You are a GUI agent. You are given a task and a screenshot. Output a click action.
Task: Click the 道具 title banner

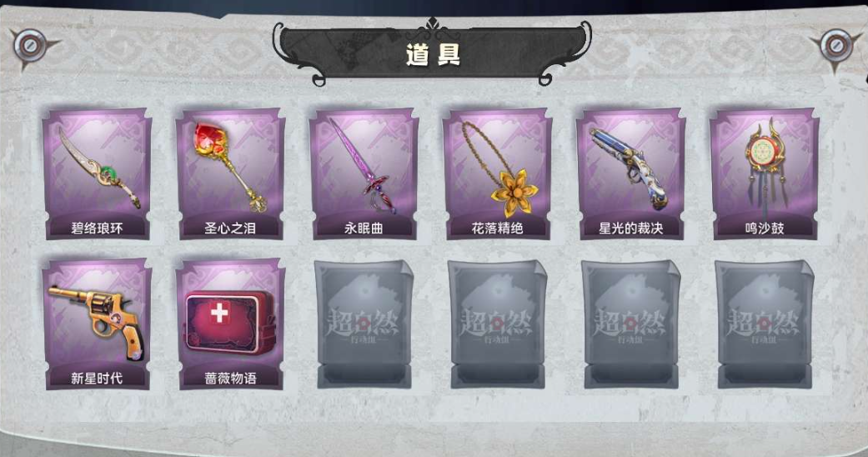pos(433,53)
